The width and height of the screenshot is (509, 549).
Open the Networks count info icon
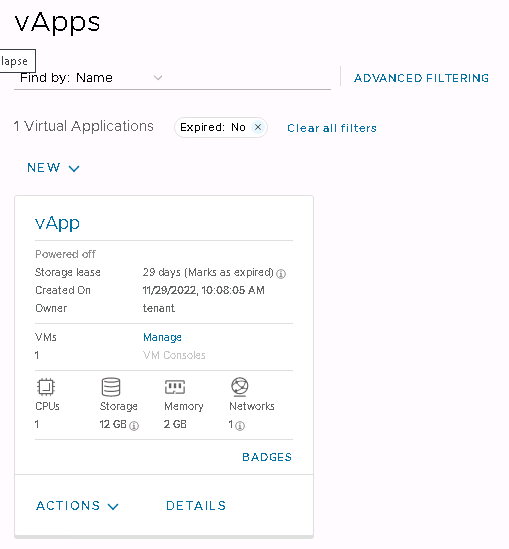pyautogui.click(x=240, y=426)
